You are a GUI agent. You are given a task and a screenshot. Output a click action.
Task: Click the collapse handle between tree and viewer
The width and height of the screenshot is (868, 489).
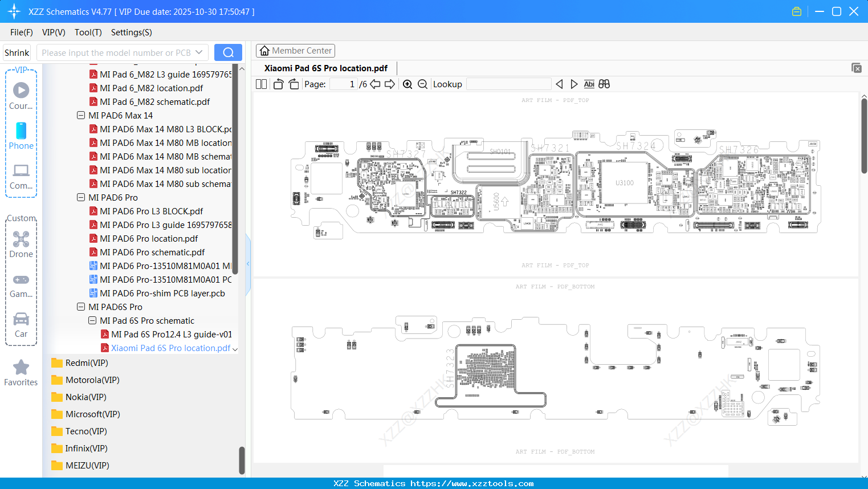(248, 263)
